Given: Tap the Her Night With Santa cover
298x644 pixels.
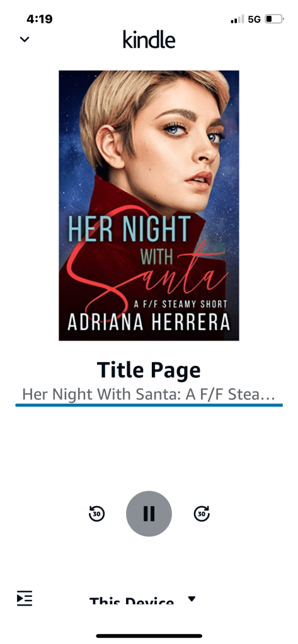Looking at the screenshot, I should coord(149,205).
